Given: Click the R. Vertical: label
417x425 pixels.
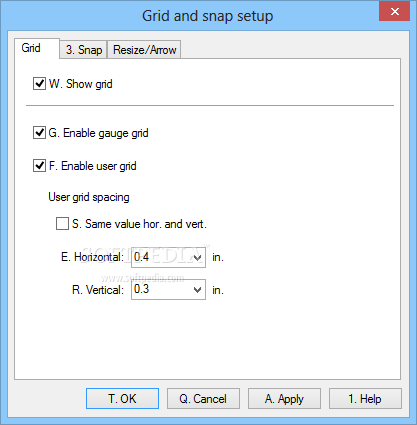Looking at the screenshot, I should click(98, 290).
